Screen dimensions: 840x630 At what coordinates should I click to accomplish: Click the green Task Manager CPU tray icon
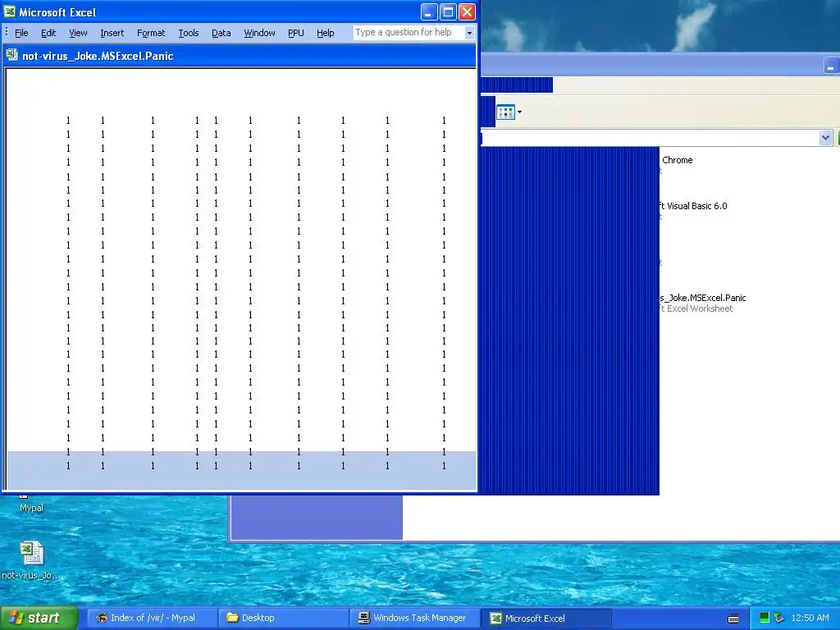tap(765, 618)
